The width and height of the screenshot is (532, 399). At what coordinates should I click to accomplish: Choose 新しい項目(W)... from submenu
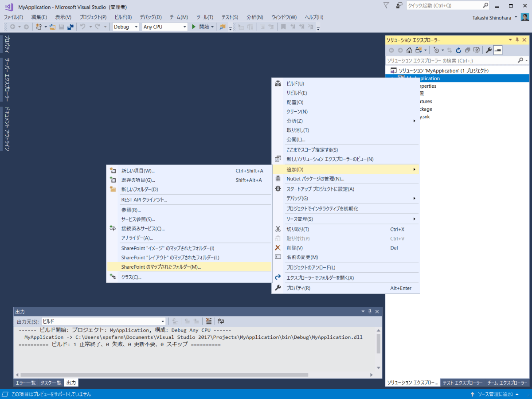coord(189,171)
